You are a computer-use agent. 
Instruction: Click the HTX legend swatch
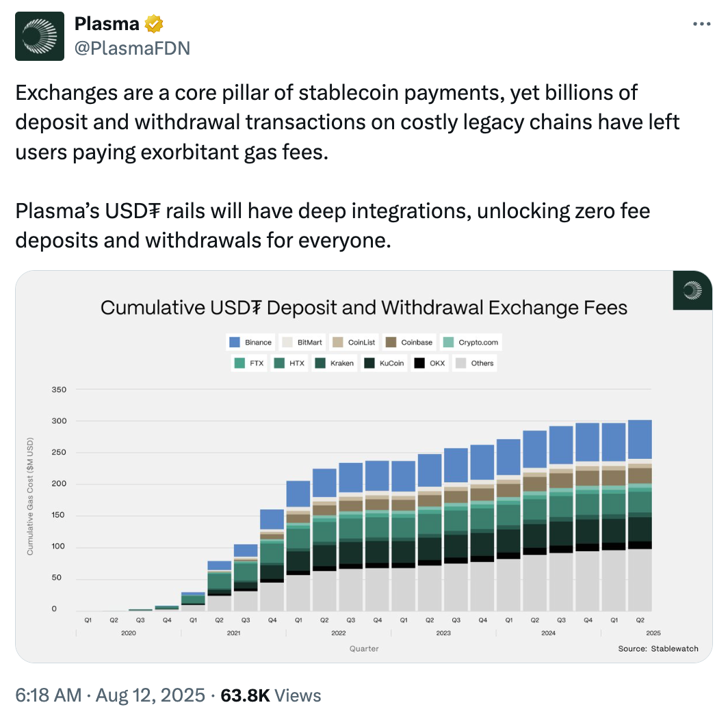pyautogui.click(x=280, y=363)
